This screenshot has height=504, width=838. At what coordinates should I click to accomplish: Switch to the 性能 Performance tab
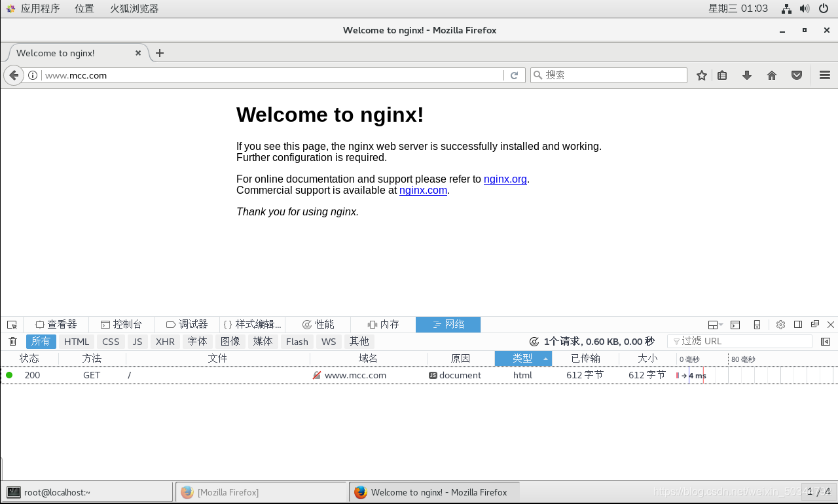point(318,325)
